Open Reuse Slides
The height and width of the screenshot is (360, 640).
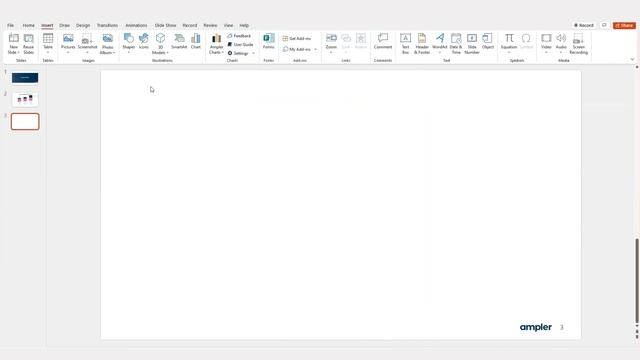(29, 44)
